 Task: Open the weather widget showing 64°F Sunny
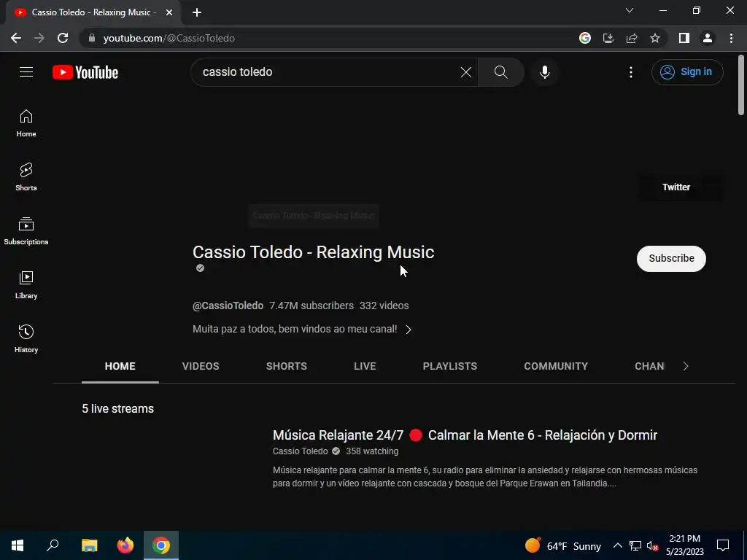coord(563,545)
